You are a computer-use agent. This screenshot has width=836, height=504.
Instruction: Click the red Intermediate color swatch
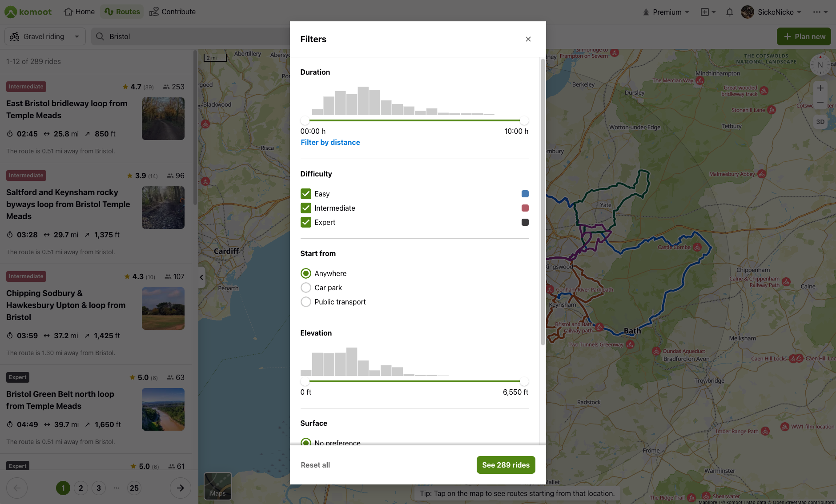525,208
